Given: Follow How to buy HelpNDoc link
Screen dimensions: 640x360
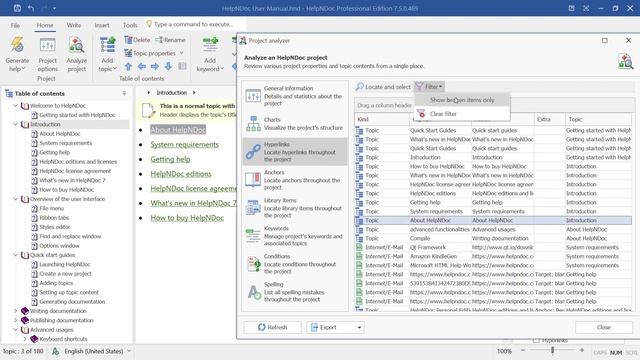Looking at the screenshot, I should 187,218.
